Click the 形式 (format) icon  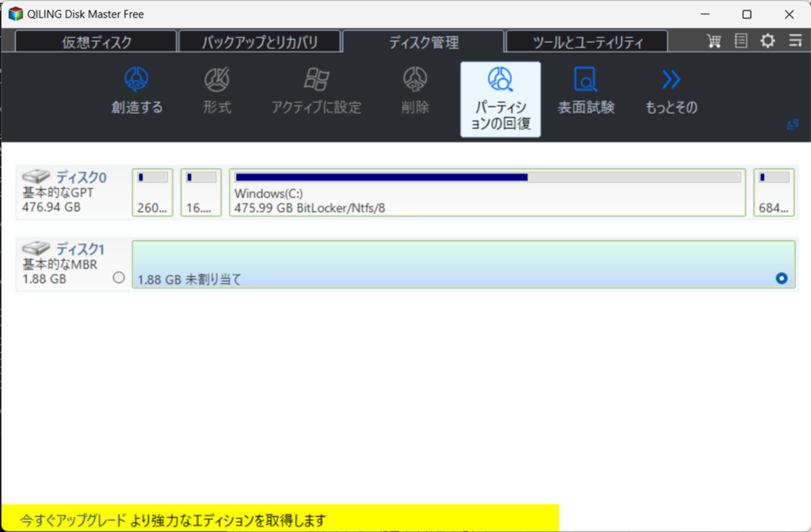pos(217,79)
